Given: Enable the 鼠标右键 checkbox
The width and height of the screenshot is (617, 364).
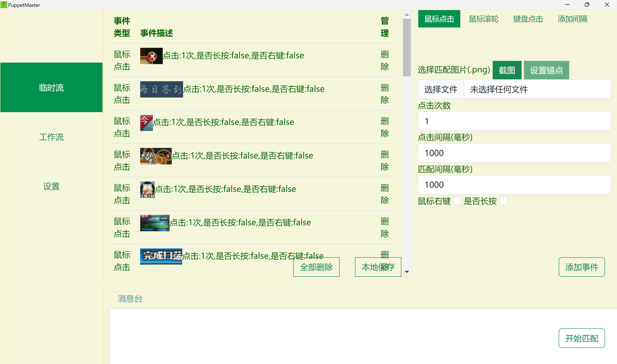Looking at the screenshot, I should click(457, 201).
